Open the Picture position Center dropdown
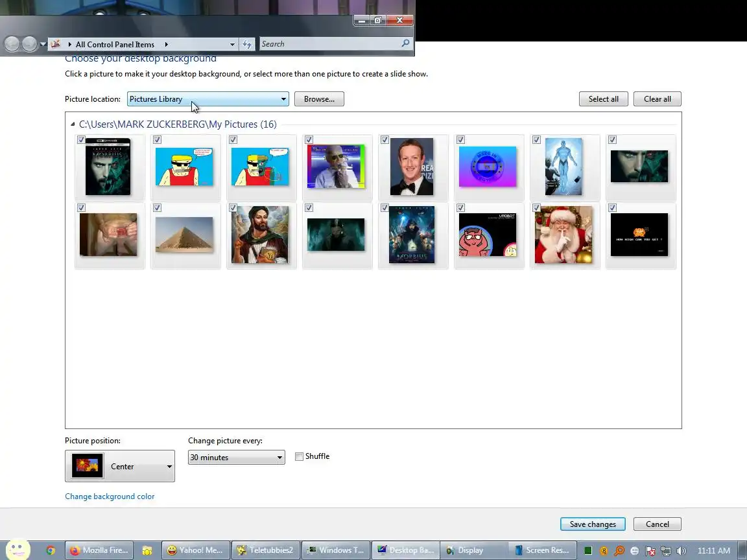Image resolution: width=747 pixels, height=560 pixels. pyautogui.click(x=120, y=466)
